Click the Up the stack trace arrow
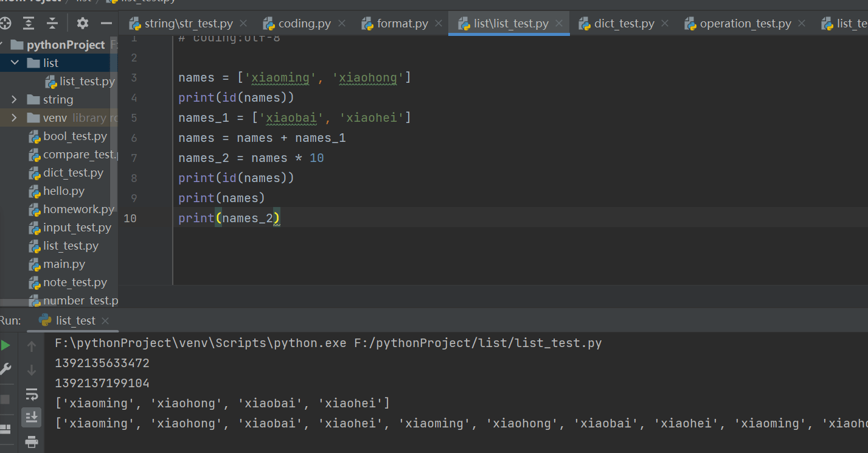The image size is (868, 453). (32, 346)
